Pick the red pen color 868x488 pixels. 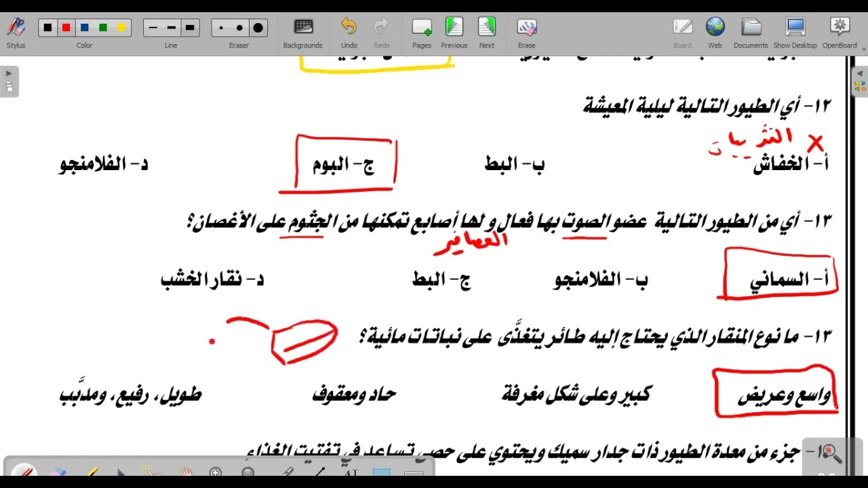(66, 28)
